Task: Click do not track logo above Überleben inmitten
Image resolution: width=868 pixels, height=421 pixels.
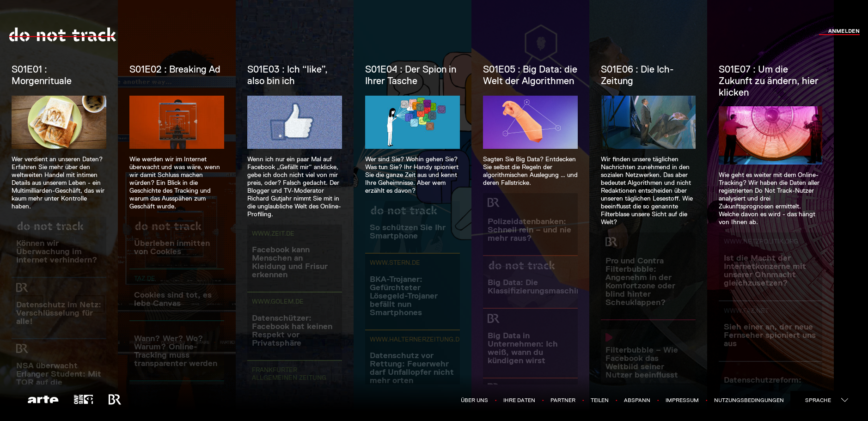Action: click(x=168, y=226)
